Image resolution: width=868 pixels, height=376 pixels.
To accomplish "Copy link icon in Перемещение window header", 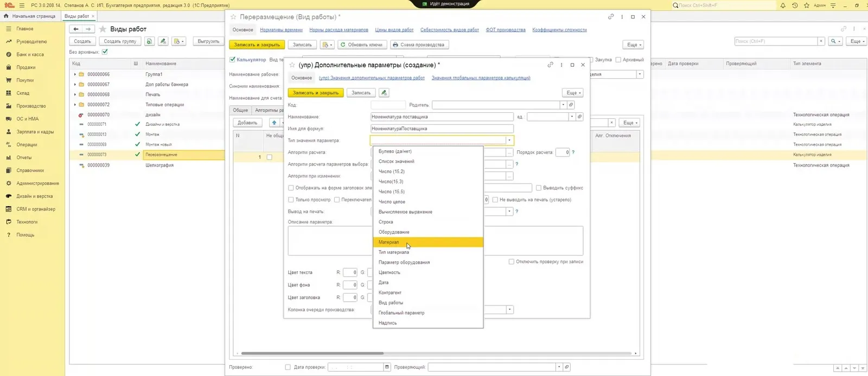I will (x=611, y=17).
